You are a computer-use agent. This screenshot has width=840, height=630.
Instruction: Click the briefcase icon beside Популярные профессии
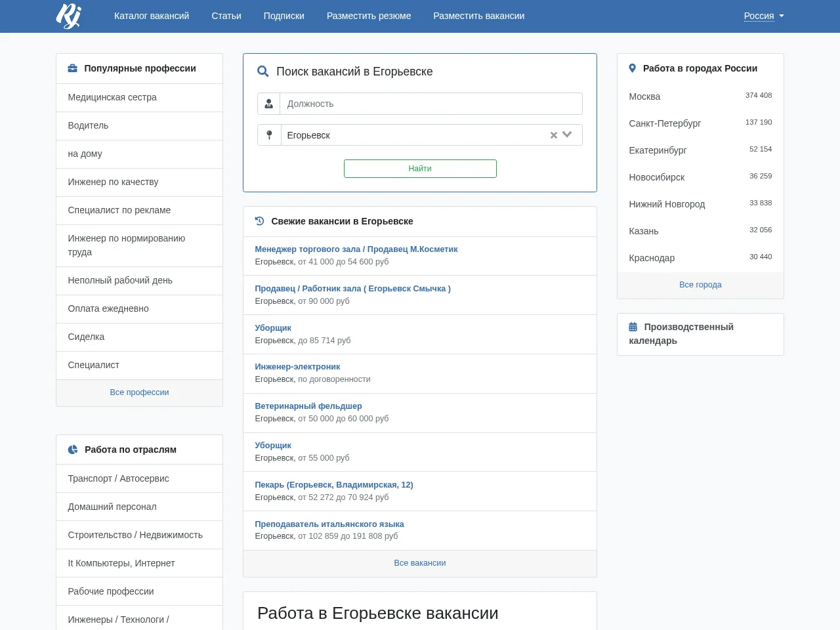(x=73, y=68)
